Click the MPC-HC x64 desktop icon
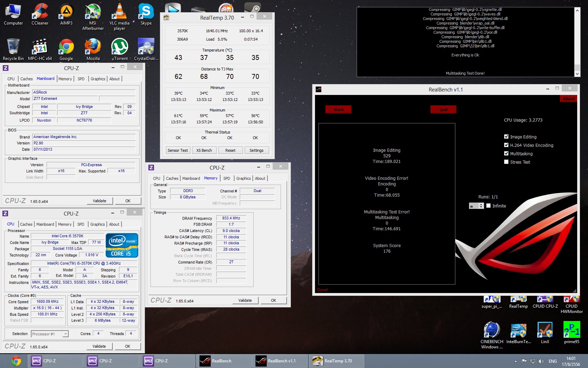Screen dimensions: 588x368 40,49
